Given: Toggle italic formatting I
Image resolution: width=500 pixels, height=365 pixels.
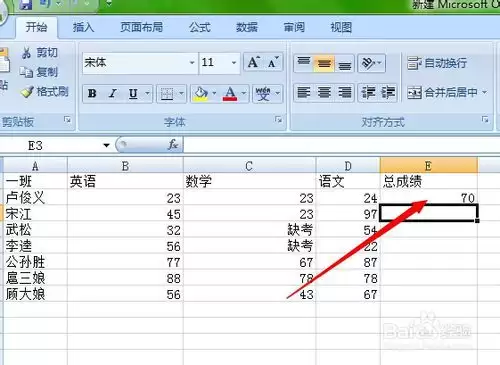Looking at the screenshot, I should tap(113, 94).
